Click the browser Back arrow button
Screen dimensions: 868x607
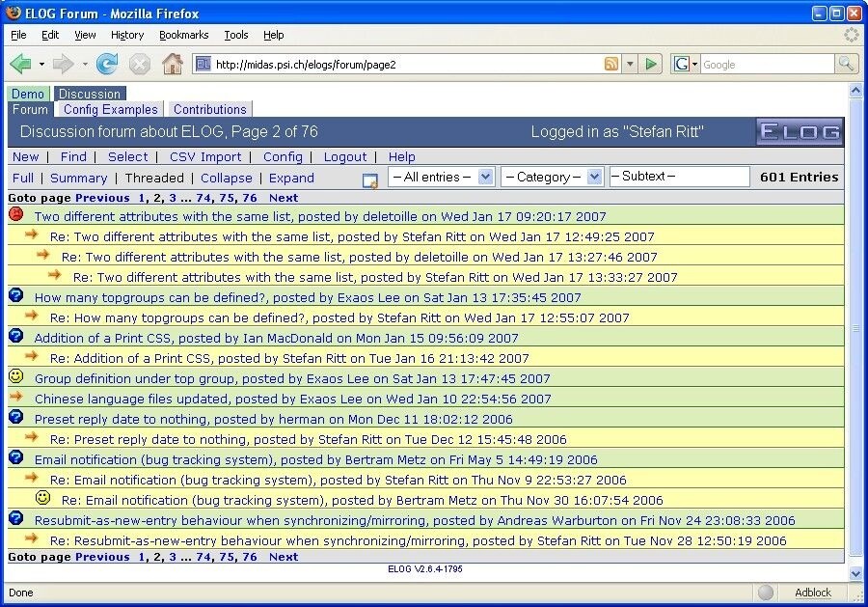(20, 65)
